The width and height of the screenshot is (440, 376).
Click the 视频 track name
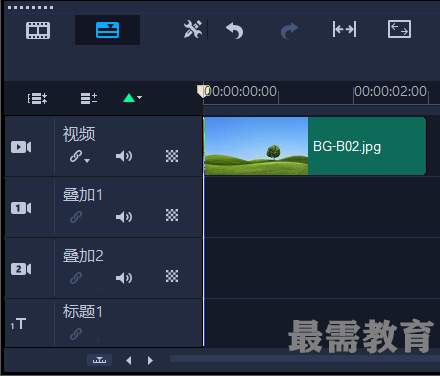79,134
